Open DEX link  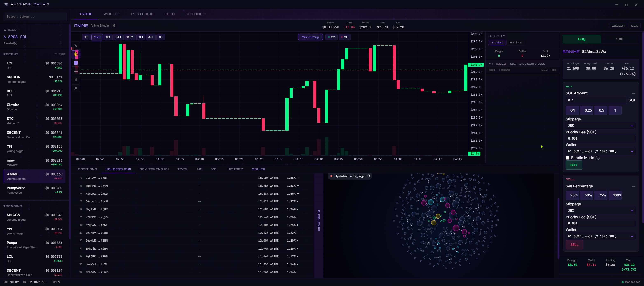click(x=634, y=26)
